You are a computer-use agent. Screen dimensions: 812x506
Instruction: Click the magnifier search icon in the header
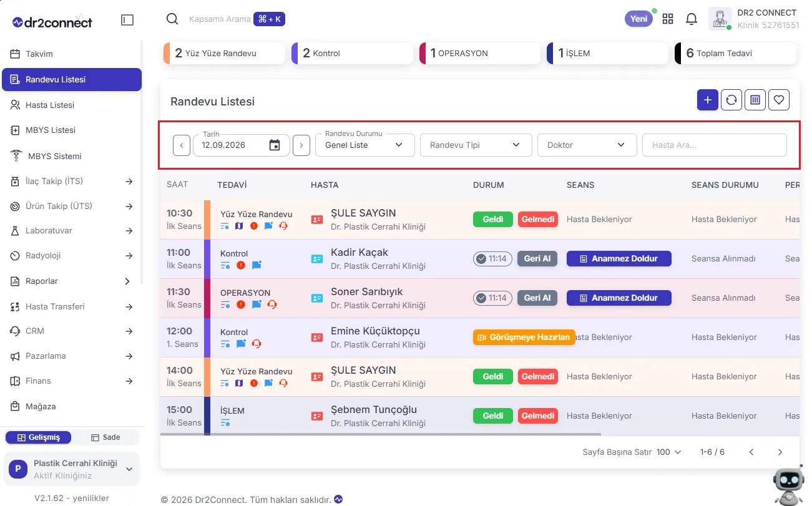pyautogui.click(x=172, y=19)
